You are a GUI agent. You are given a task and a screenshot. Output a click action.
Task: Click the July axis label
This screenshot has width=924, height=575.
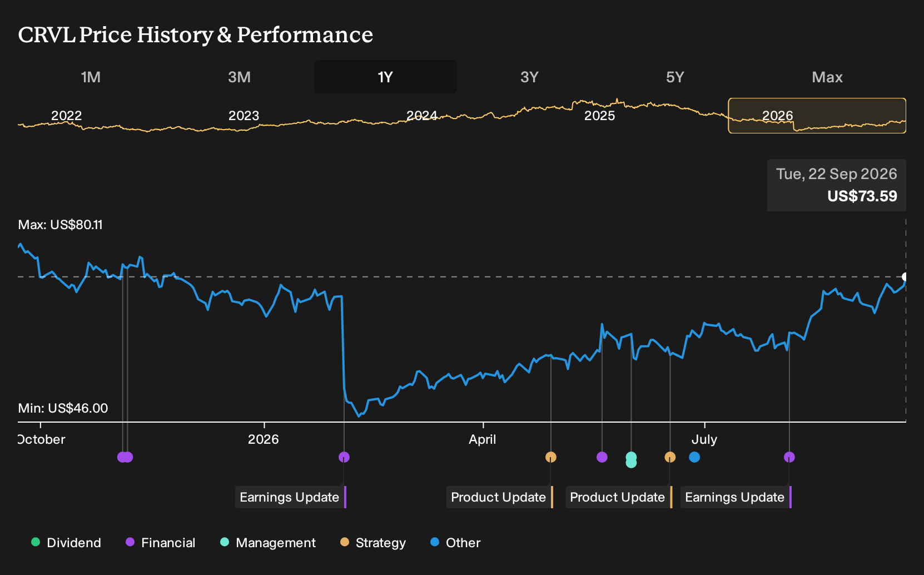pos(704,439)
